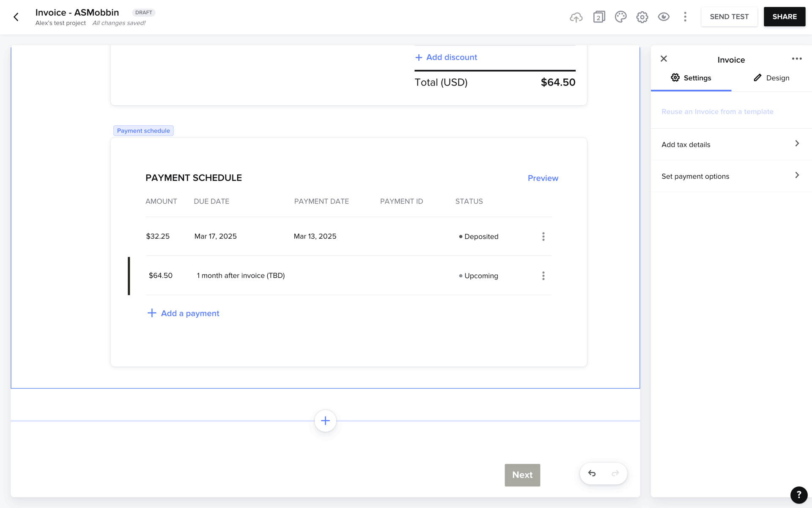Viewport: 812px width, 508px height.
Task: Click the undo arrow
Action: coord(592,473)
